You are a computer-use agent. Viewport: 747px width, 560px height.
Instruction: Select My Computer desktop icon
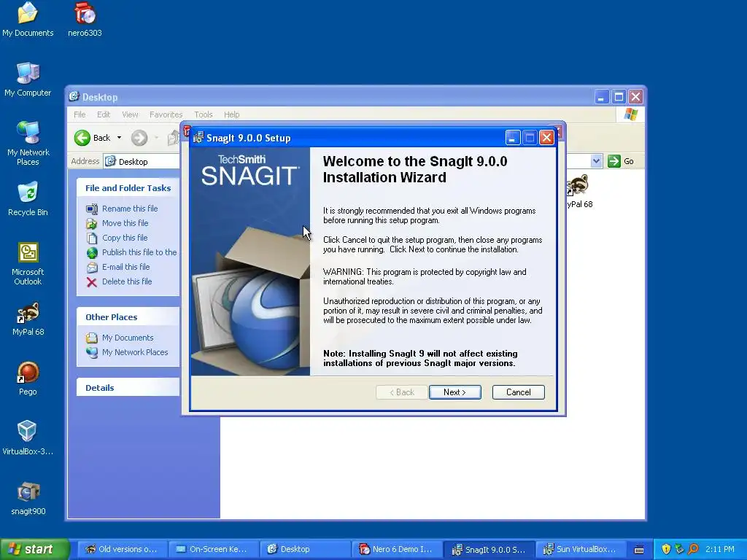[28, 79]
